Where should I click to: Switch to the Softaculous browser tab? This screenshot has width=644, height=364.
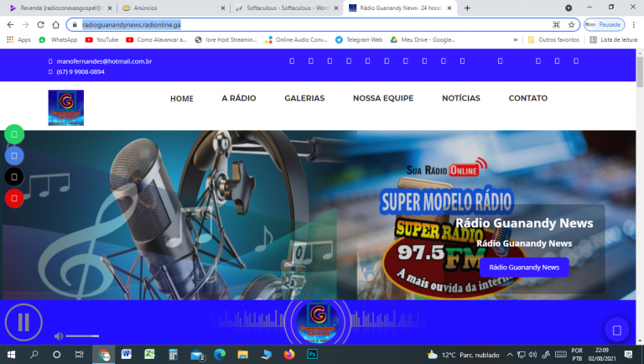[285, 8]
